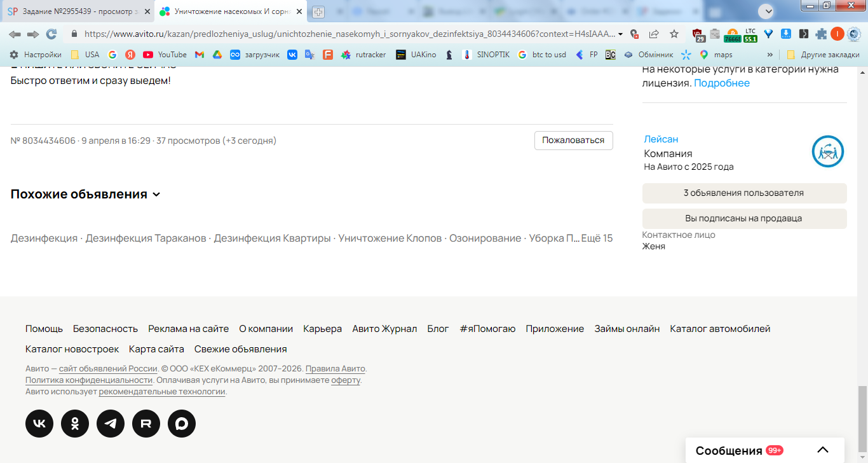Open the blue diamond extension icon
Image resolution: width=868 pixels, height=463 pixels.
coord(768,34)
